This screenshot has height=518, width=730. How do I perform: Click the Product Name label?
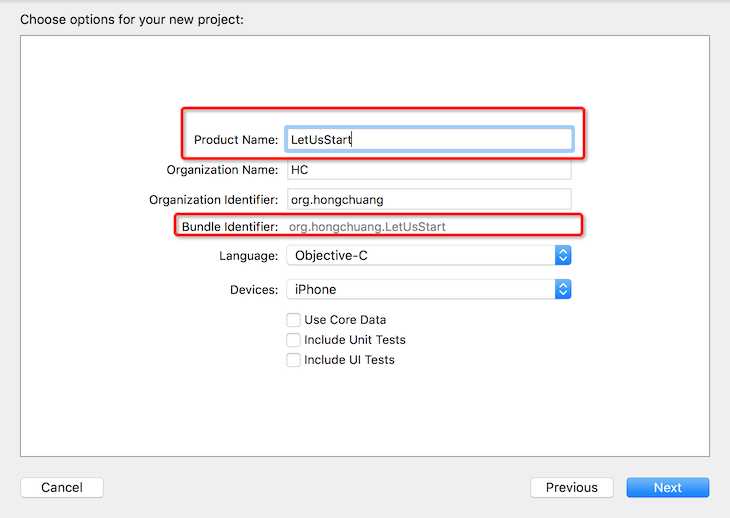[x=236, y=140]
